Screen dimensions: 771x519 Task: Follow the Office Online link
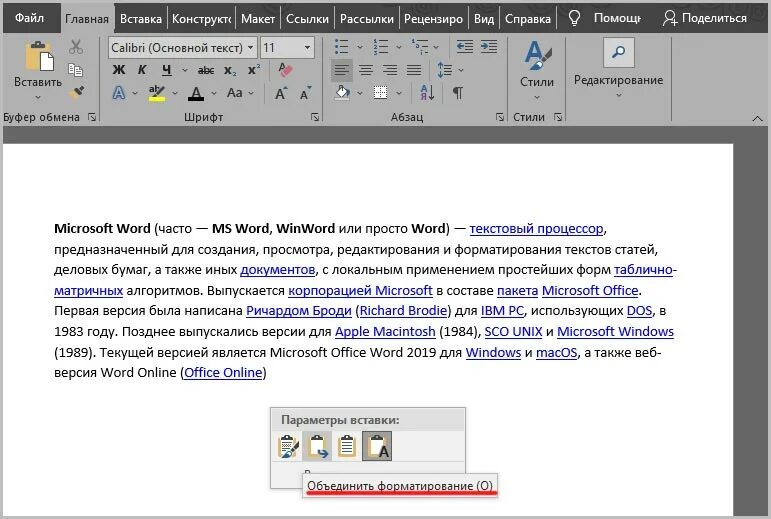[223, 373]
